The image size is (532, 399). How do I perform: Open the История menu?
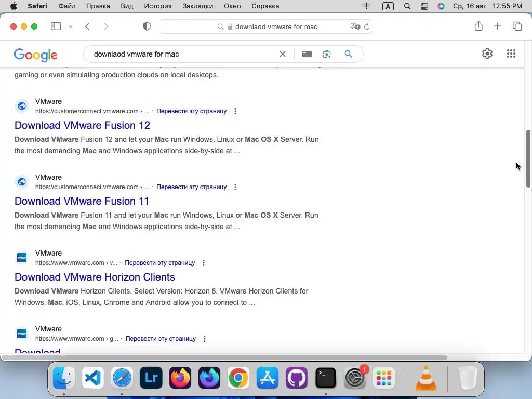click(158, 6)
